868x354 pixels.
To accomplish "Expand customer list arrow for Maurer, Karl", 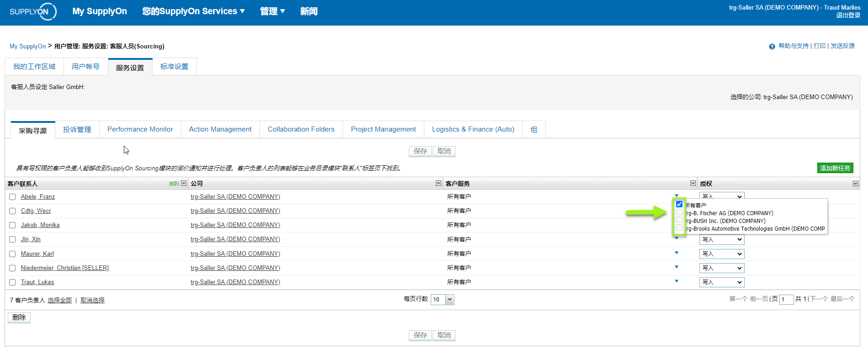I will pos(677,253).
